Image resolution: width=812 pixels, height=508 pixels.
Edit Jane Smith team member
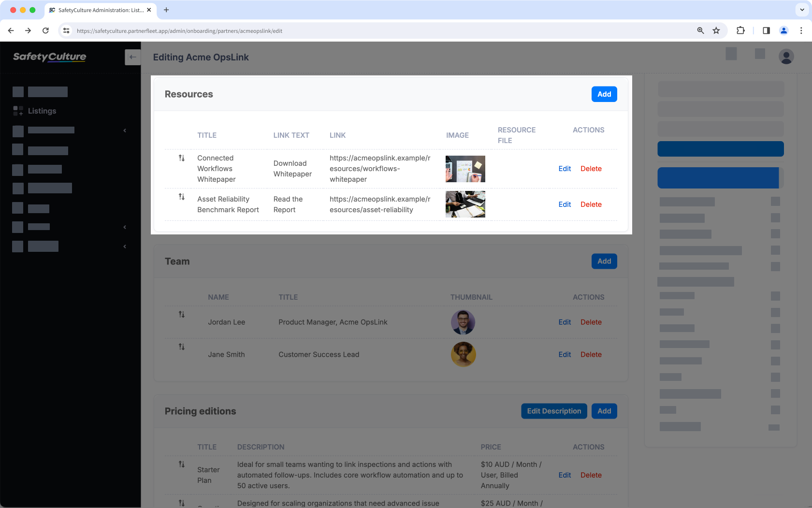coord(565,354)
